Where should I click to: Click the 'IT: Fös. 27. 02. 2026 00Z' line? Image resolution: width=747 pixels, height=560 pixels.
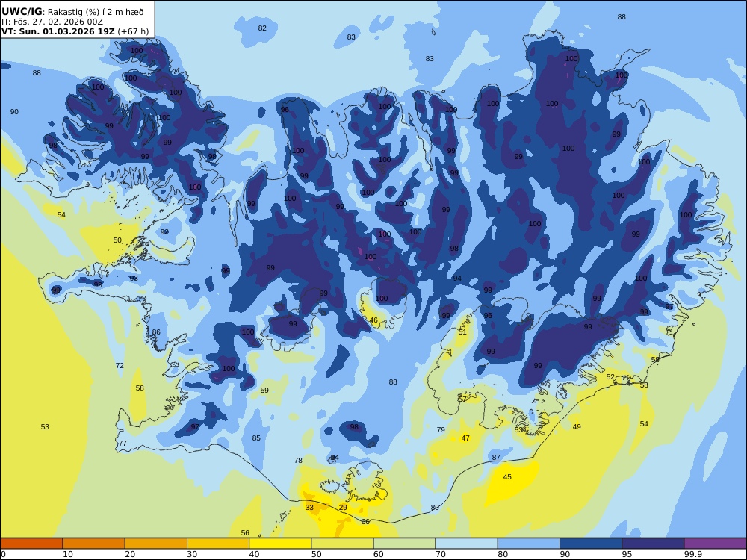(x=52, y=22)
